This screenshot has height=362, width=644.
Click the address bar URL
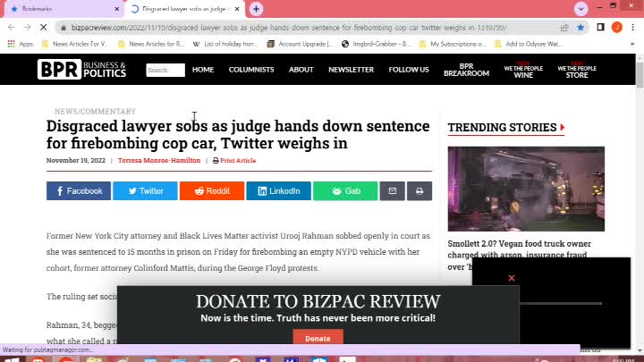(288, 28)
